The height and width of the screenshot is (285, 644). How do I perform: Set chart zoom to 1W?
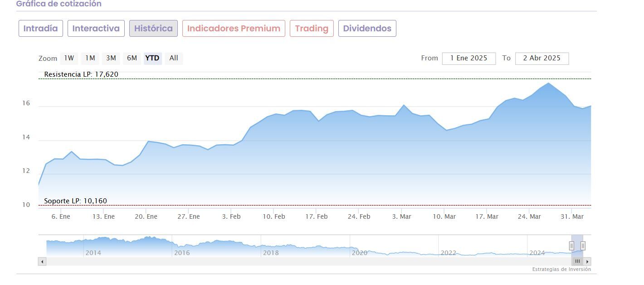pyautogui.click(x=69, y=58)
